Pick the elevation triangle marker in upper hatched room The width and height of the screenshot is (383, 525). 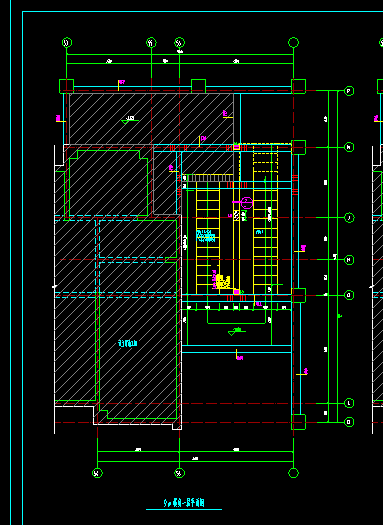tap(126, 122)
